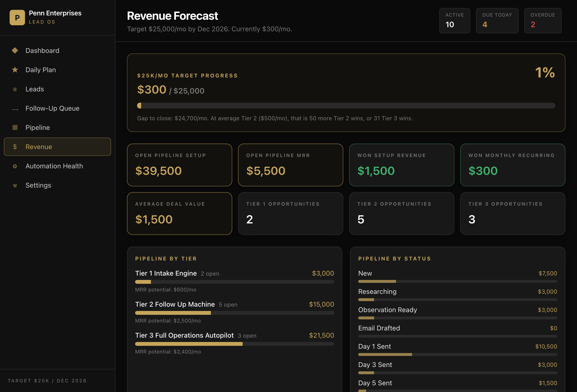Viewport: 577px width, 392px height.
Task: Click the Day 1 Sent progress bar
Action: click(x=458, y=354)
